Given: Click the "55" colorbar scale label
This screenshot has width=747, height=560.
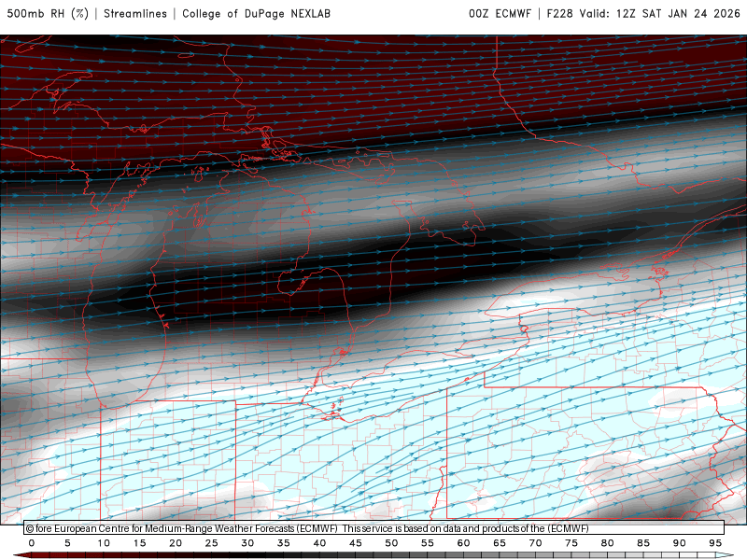Looking at the screenshot, I should pyautogui.click(x=428, y=543).
